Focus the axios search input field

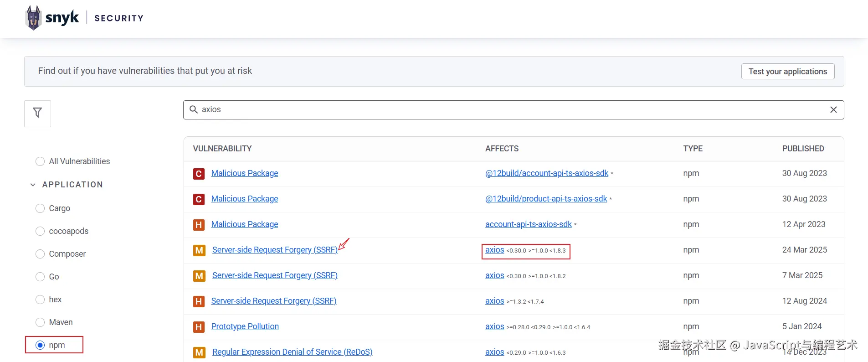(514, 109)
